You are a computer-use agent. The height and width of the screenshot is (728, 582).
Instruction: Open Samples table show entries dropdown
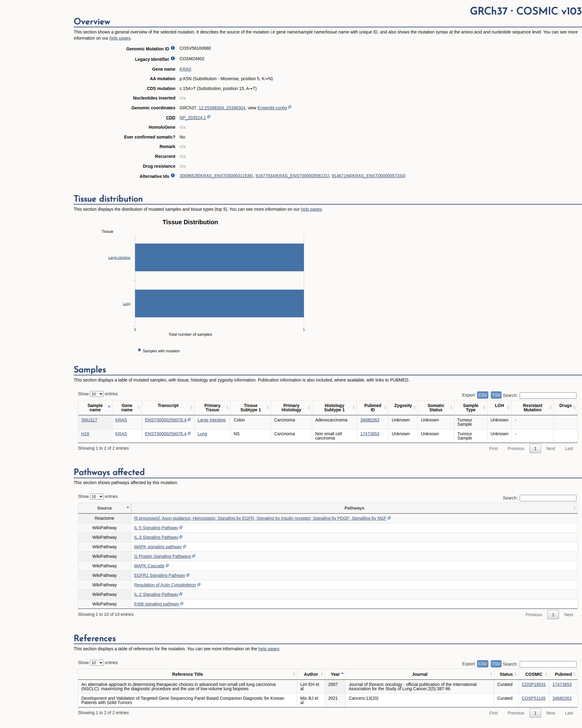pos(97,394)
